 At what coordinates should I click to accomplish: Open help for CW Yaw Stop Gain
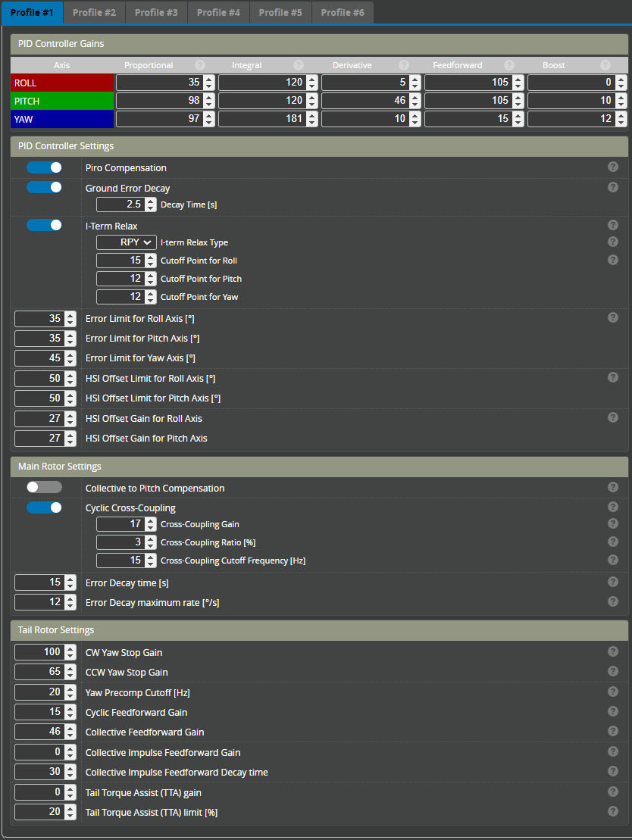click(x=612, y=651)
